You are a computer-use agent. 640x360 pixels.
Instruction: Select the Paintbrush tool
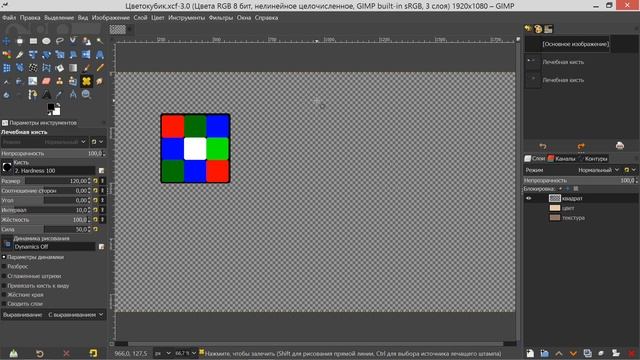tap(86, 68)
